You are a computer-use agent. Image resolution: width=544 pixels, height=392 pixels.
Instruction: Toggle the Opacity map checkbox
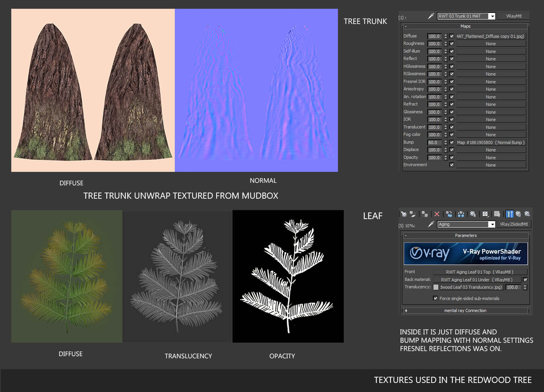pos(452,157)
